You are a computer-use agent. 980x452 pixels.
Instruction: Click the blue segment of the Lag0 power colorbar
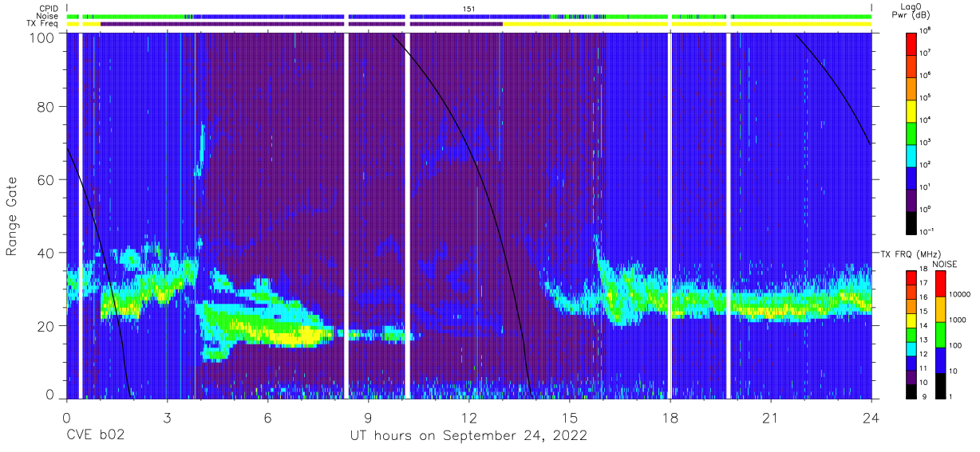pos(911,177)
